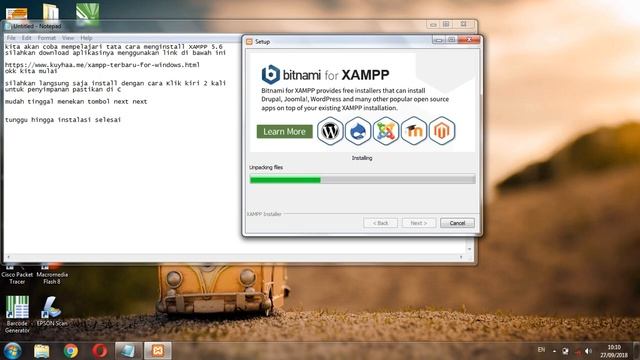The width and height of the screenshot is (640, 360).
Task: Cancel the XAMPP installation
Action: click(x=457, y=223)
